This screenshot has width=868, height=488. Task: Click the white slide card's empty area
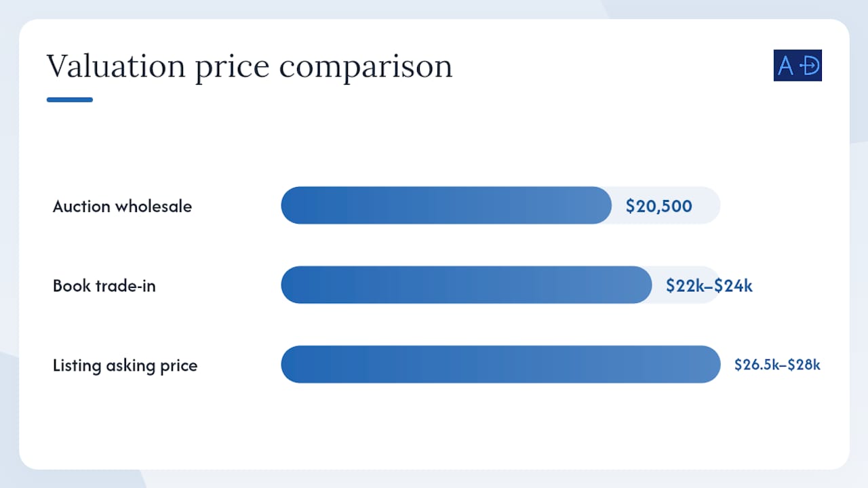pyautogui.click(x=434, y=427)
